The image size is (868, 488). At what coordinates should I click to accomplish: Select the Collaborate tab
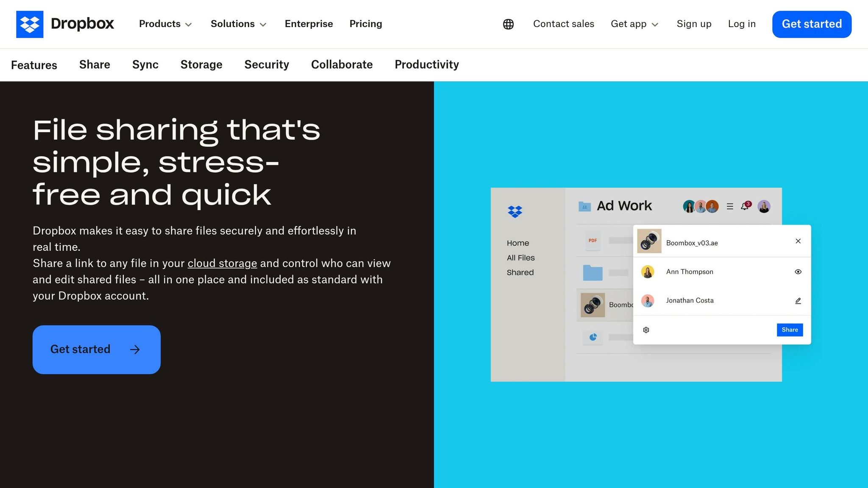(342, 64)
